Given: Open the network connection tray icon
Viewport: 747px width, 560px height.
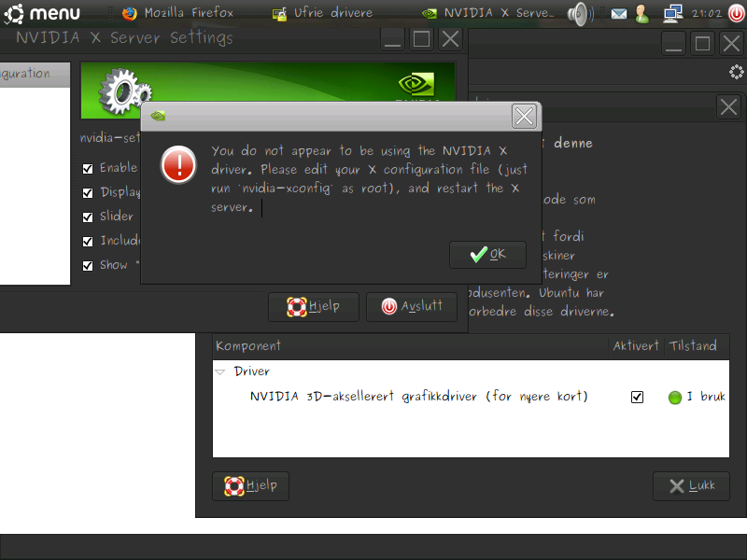Looking at the screenshot, I should 672,14.
